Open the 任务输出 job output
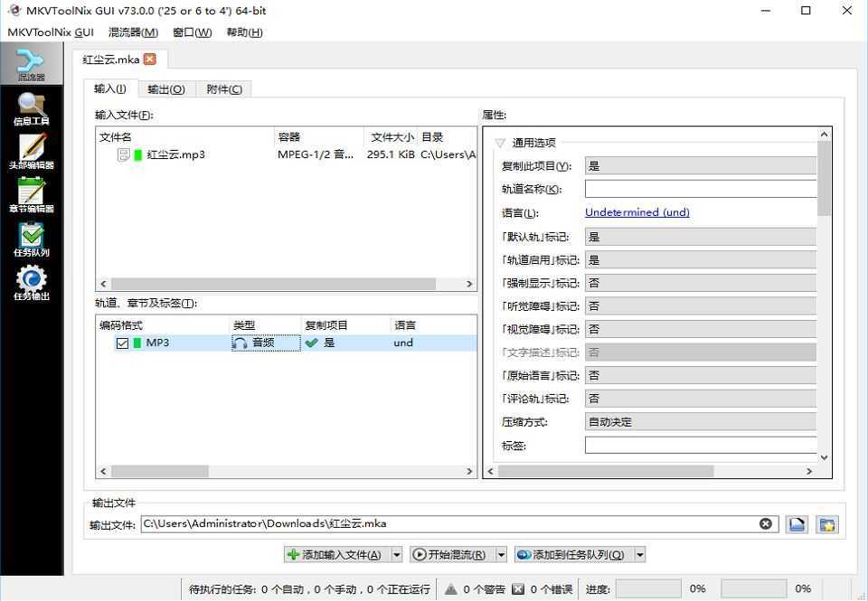Image resolution: width=868 pixels, height=601 pixels. pos(31,283)
